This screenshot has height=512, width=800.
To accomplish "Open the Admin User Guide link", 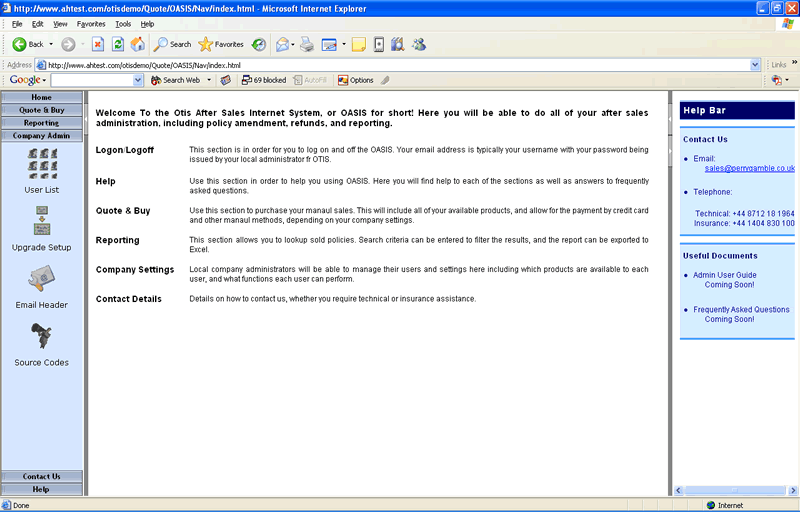I will pyautogui.click(x=724, y=275).
